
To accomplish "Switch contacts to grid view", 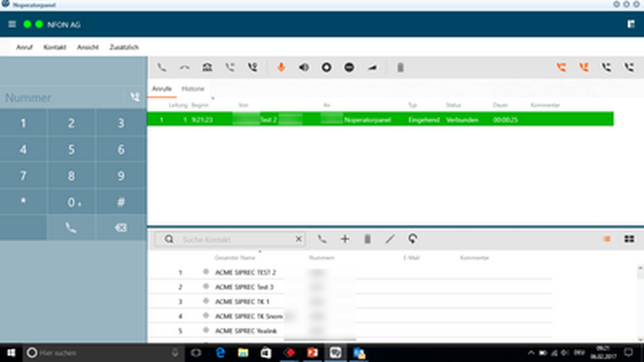I will pyautogui.click(x=629, y=239).
